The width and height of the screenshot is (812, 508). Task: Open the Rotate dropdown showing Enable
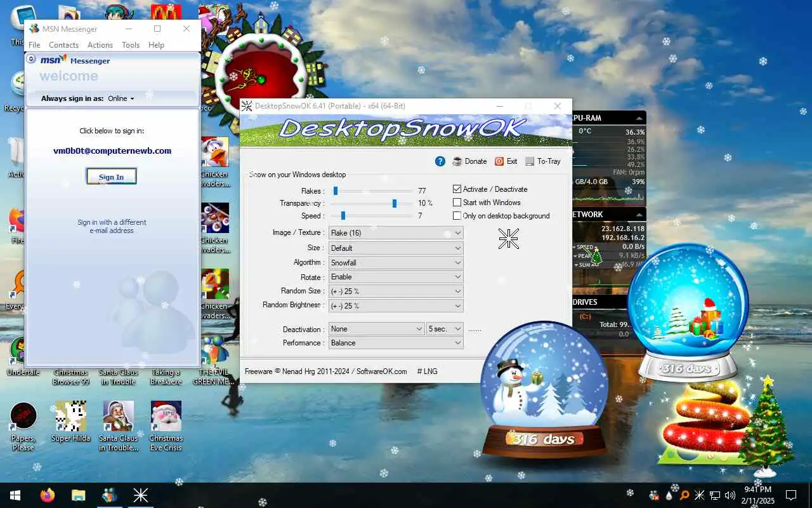pos(396,277)
